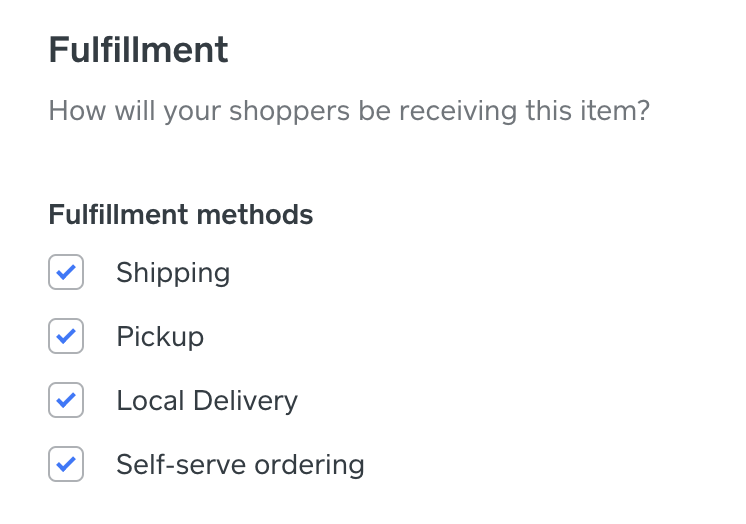Uncheck the Pickup checkbox
Screen dimensions: 746x524
(x=66, y=337)
